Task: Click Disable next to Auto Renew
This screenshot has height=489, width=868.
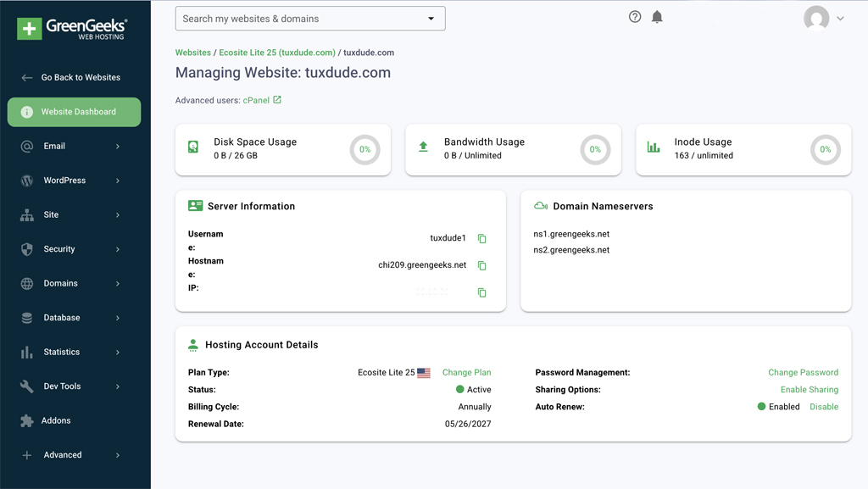Action: 824,407
